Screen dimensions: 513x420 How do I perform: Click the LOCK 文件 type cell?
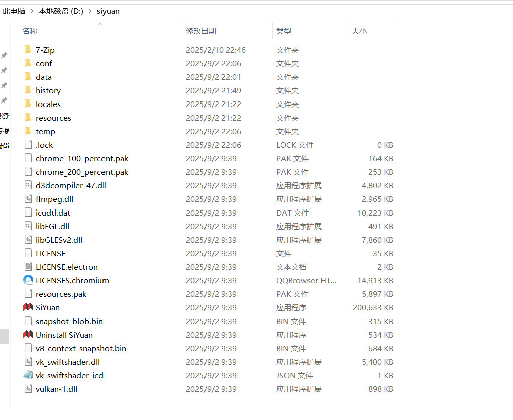pos(295,145)
